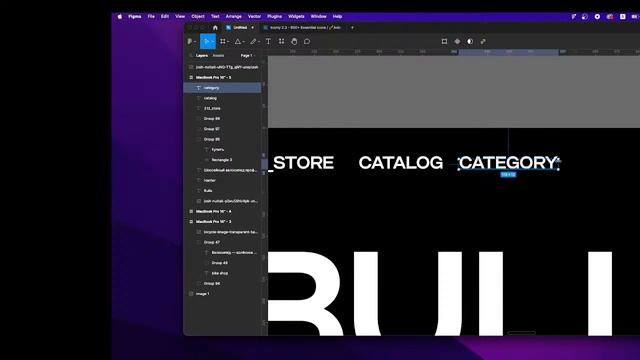
Task: Select the image 1 layer
Action: (222, 293)
